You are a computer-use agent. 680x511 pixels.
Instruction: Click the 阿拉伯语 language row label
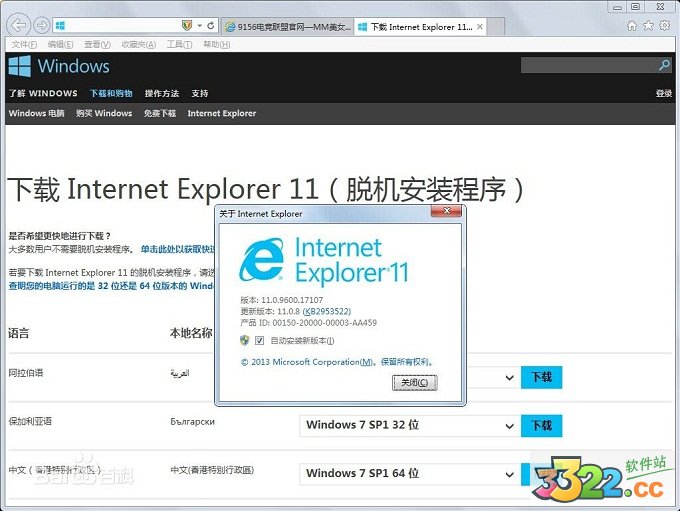click(x=26, y=373)
